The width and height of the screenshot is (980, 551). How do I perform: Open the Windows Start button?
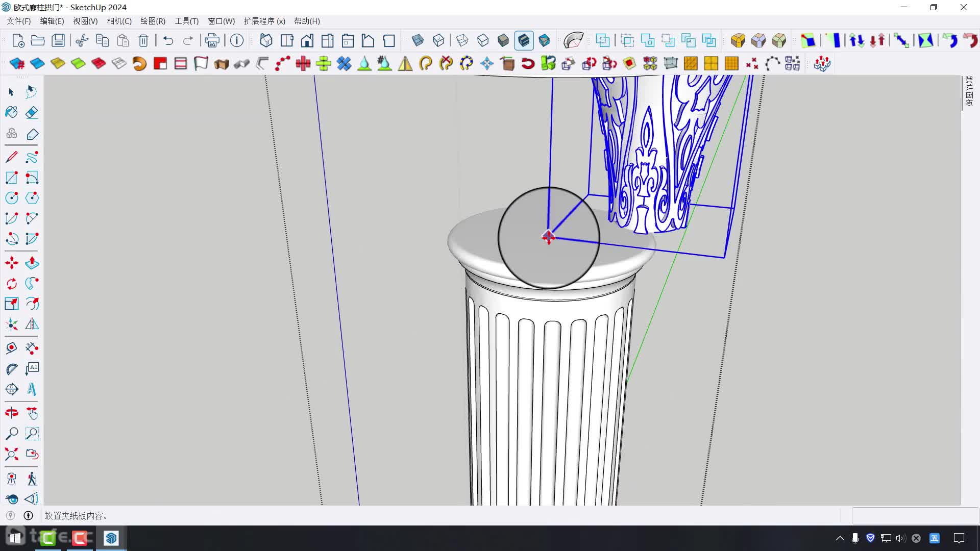coord(15,538)
